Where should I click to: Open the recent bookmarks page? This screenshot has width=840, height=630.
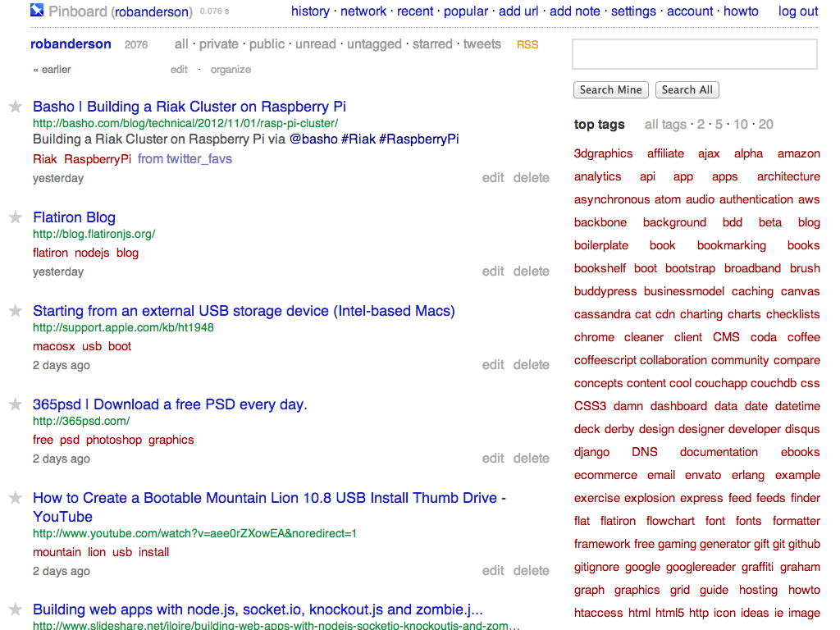pos(415,11)
